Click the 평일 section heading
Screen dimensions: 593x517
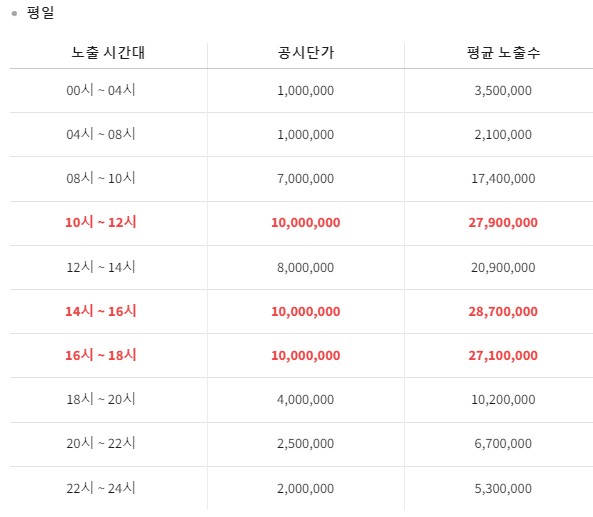click(x=40, y=12)
